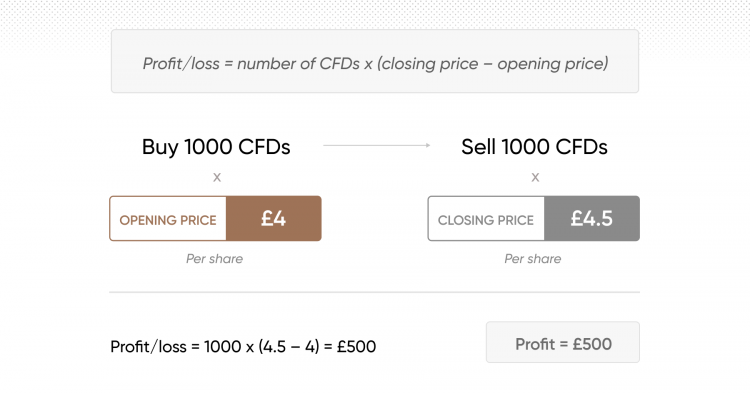Click 'Per share' under opening price
750x393 pixels.
coord(214,259)
